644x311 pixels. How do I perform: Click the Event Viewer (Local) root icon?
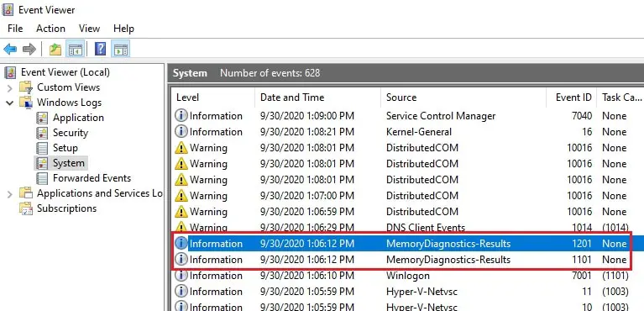click(x=10, y=73)
